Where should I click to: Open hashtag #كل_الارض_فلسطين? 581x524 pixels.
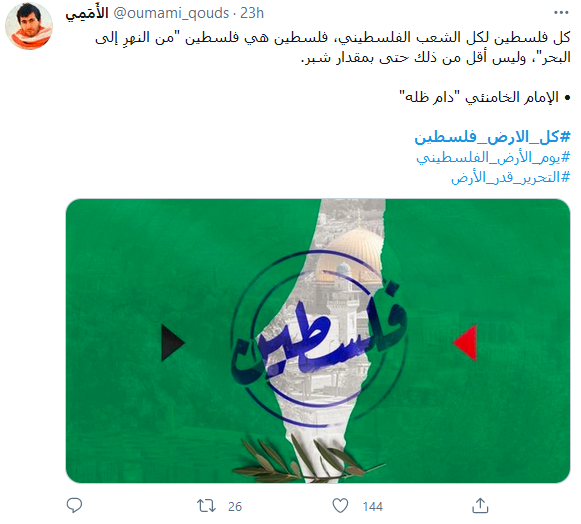(x=492, y=137)
